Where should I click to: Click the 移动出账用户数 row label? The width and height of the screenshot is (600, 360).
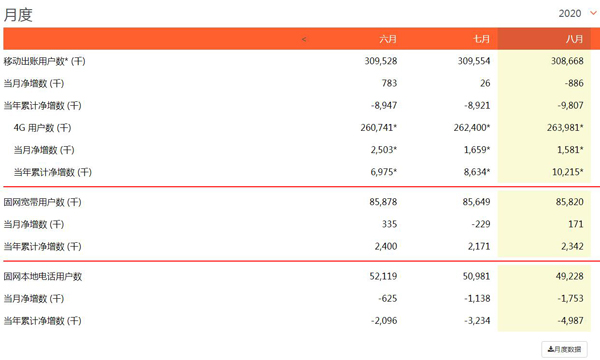coord(44,61)
